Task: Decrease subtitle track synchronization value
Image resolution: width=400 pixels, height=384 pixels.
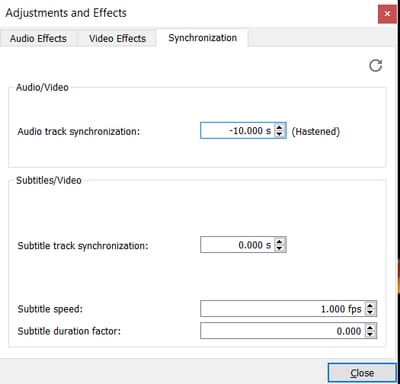Action: [x=280, y=248]
